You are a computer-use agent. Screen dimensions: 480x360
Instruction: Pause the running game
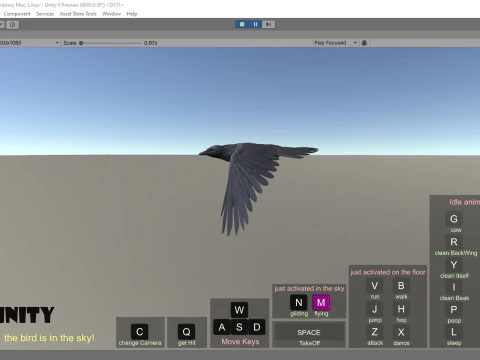[x=255, y=24]
